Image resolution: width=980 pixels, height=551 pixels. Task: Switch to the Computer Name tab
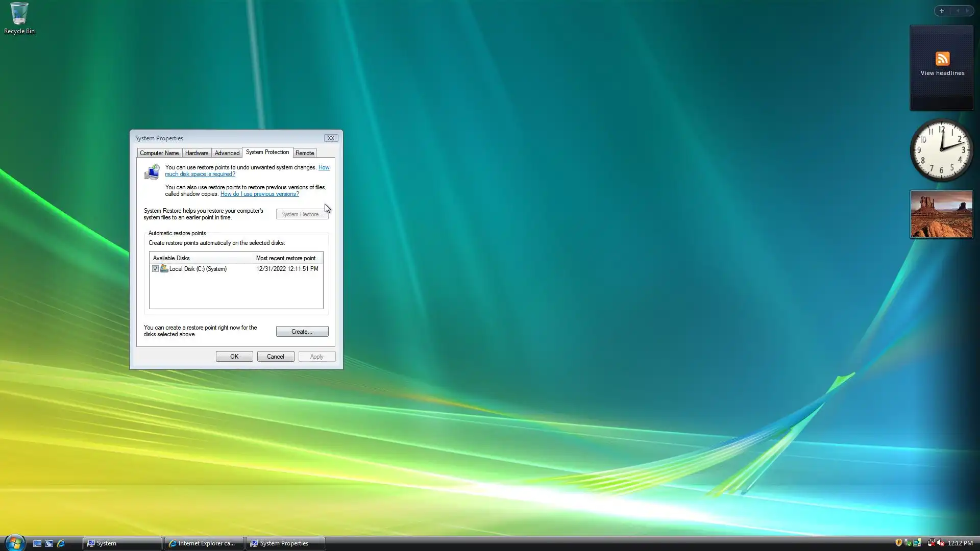[x=159, y=153]
